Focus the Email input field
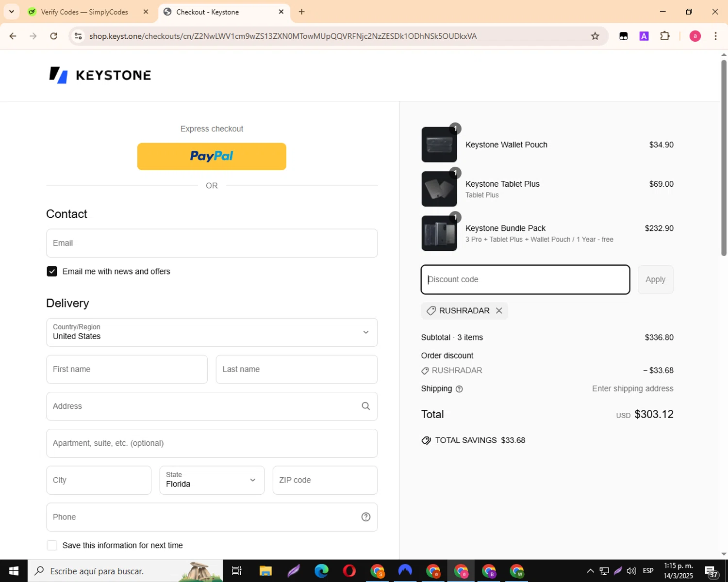728x582 pixels. click(x=212, y=243)
